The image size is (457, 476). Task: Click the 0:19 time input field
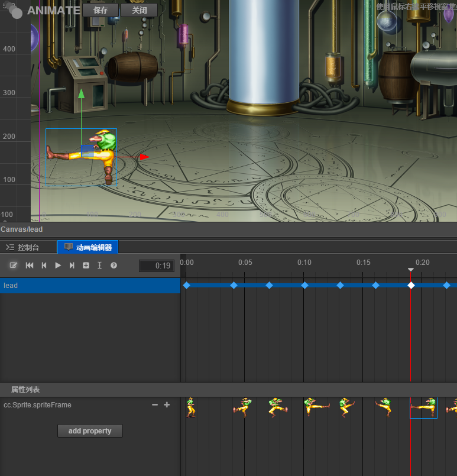pos(157,266)
